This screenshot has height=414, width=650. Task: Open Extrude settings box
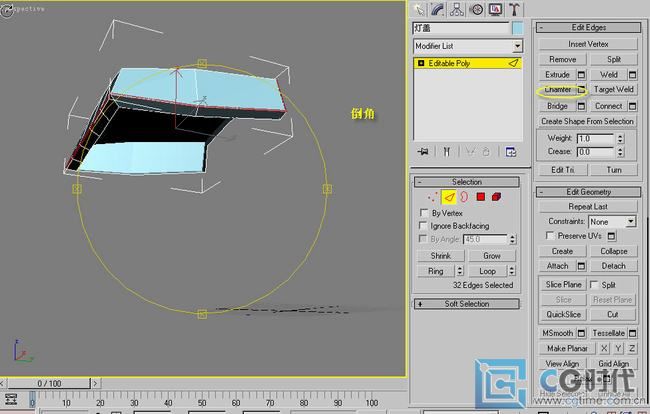tap(581, 75)
